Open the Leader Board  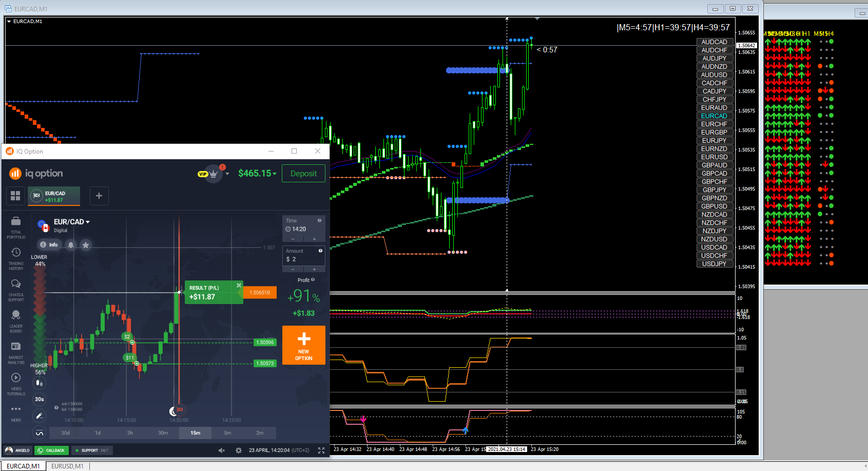click(x=16, y=322)
